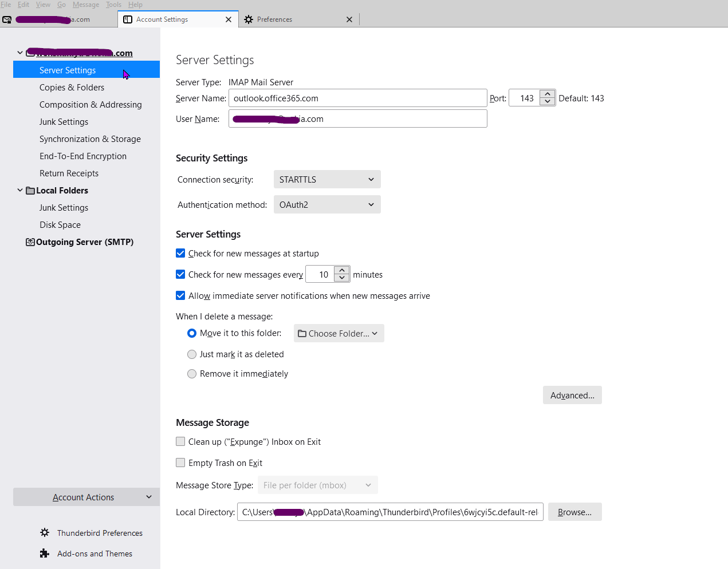The width and height of the screenshot is (728, 569).
Task: Open the View menu
Action: 43,5
